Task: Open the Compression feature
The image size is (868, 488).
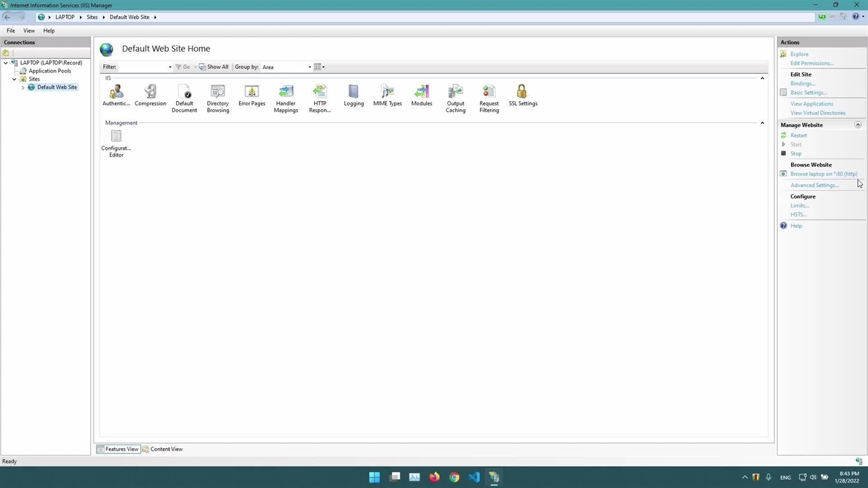Action: coord(150,93)
